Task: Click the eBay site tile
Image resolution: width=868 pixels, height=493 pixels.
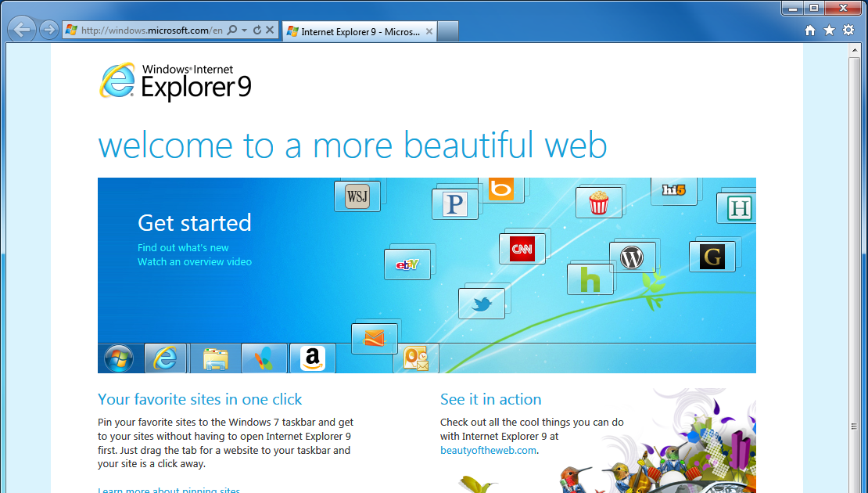Action: tap(407, 264)
